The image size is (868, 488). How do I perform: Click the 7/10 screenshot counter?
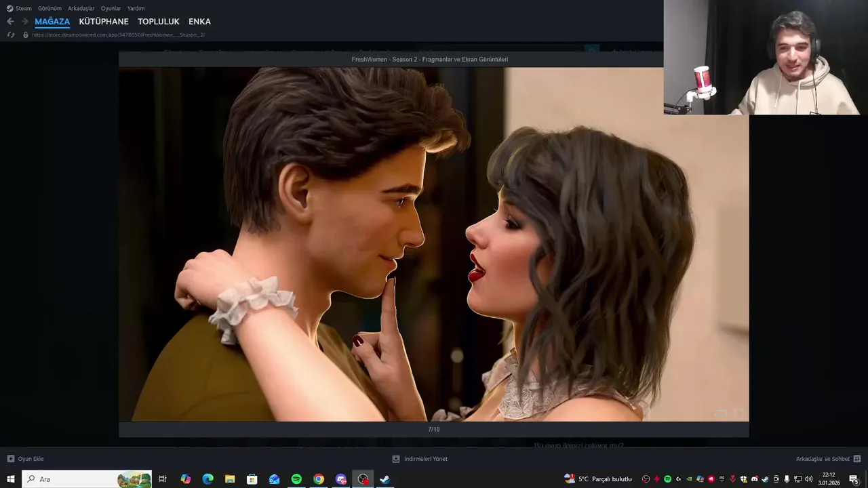coord(434,429)
